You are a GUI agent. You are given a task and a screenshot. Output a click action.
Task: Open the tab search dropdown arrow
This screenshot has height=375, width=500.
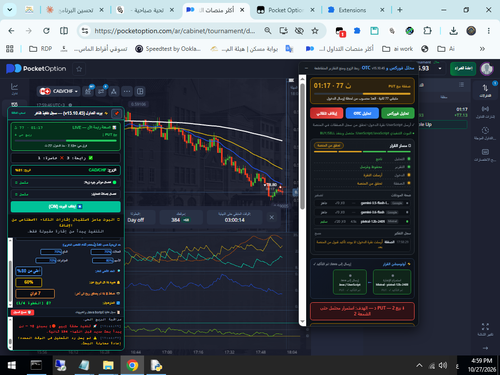10,10
